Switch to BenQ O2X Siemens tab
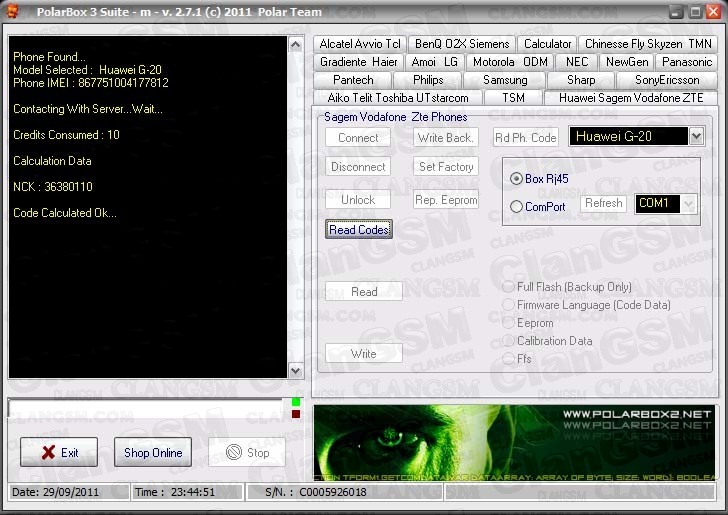Screen dimensions: 728x515 [x=462, y=44]
